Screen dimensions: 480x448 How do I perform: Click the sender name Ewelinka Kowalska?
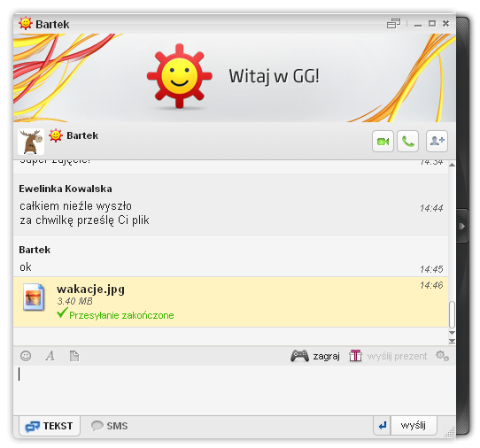pyautogui.click(x=66, y=189)
